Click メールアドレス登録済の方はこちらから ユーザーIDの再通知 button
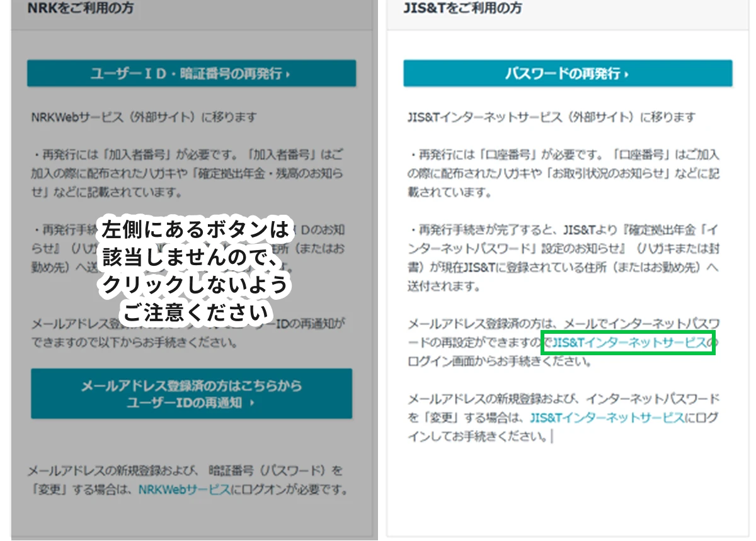 (192, 394)
